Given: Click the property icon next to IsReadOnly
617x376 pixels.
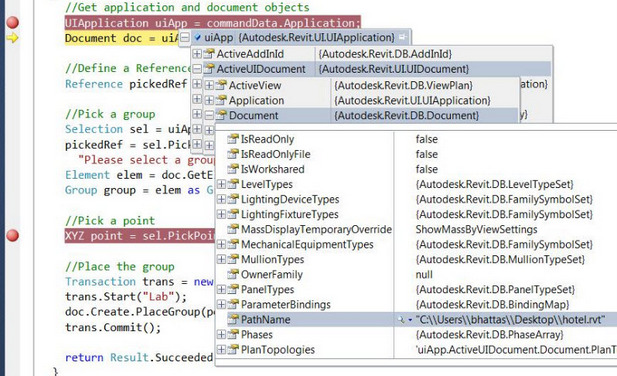Looking at the screenshot, I should click(233, 139).
